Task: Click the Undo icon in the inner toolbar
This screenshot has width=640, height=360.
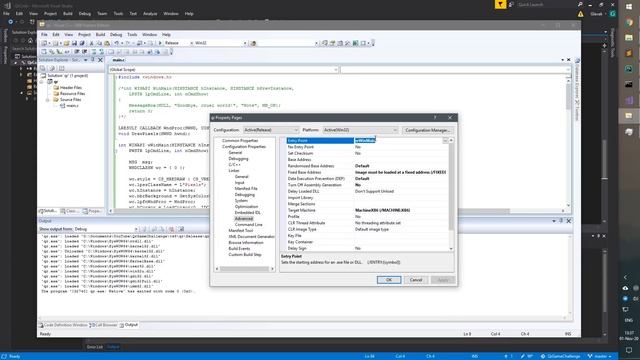Action: 117,43
